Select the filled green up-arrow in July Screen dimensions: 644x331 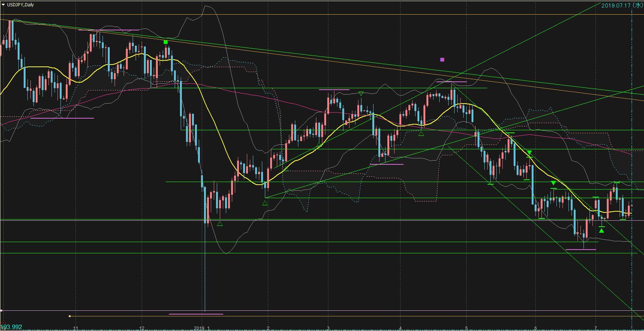click(602, 230)
